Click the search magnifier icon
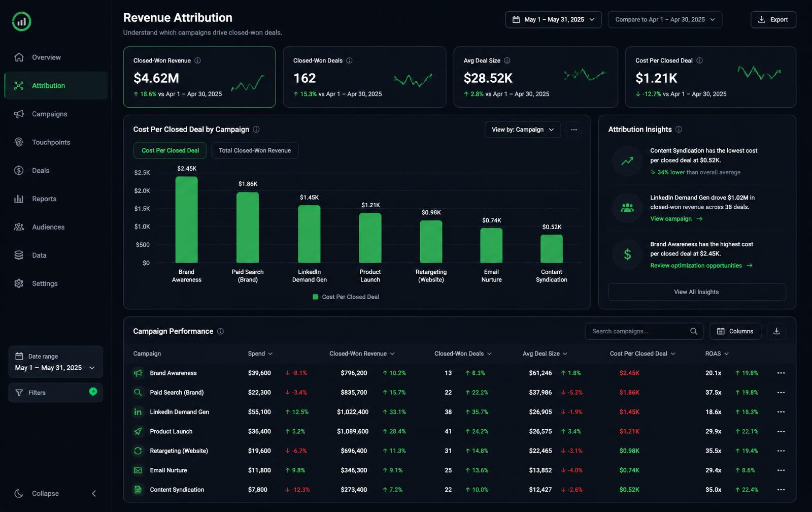The image size is (812, 512). 694,331
